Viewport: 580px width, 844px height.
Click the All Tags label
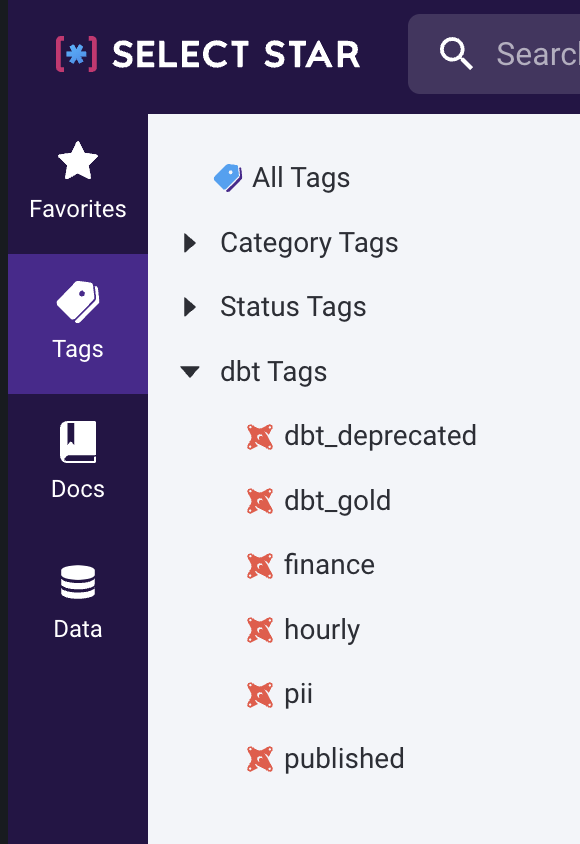coord(301,178)
